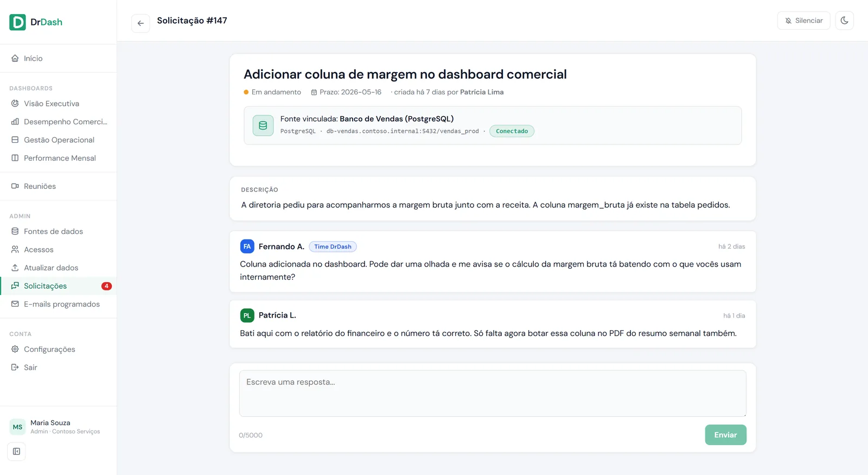Click the DrDash logo icon
Image resolution: width=868 pixels, height=475 pixels.
pyautogui.click(x=17, y=22)
